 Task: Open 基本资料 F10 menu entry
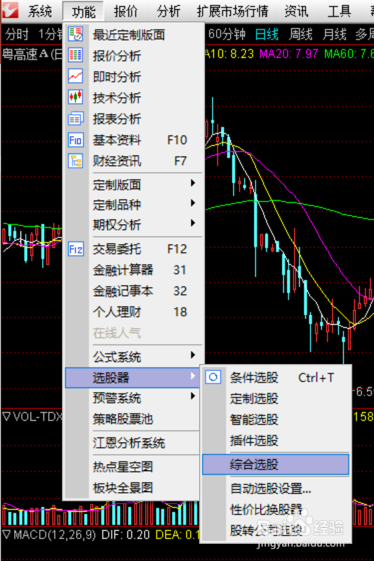coord(133,140)
